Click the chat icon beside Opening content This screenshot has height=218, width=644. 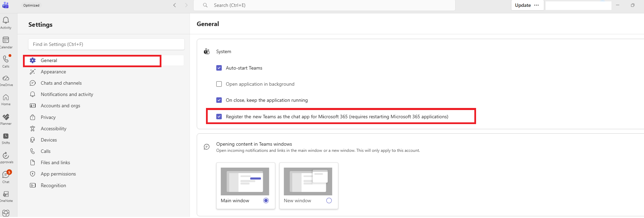pos(207,147)
